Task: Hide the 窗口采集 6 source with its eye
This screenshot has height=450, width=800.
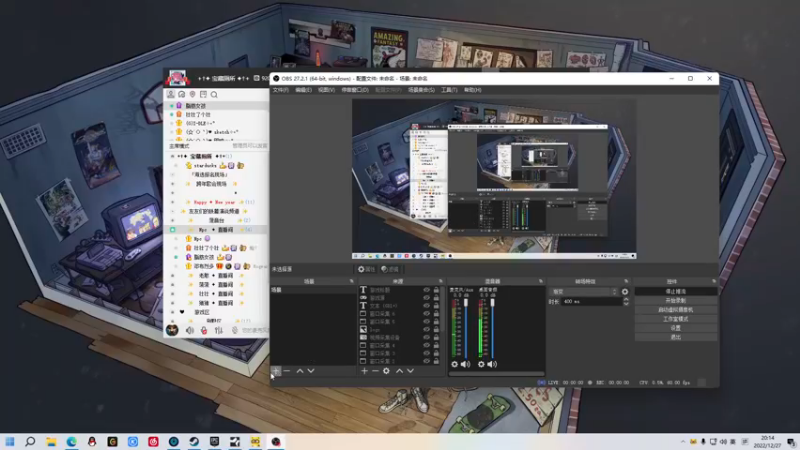Action: (x=427, y=314)
